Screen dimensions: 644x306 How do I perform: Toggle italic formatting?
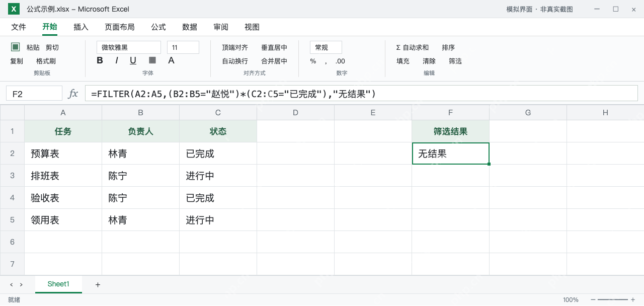click(x=117, y=60)
